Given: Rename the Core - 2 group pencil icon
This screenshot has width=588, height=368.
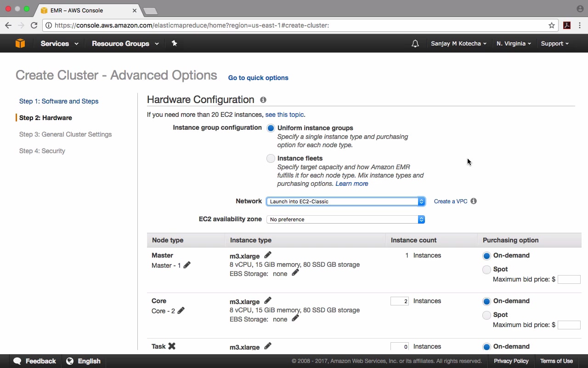Looking at the screenshot, I should 181,310.
